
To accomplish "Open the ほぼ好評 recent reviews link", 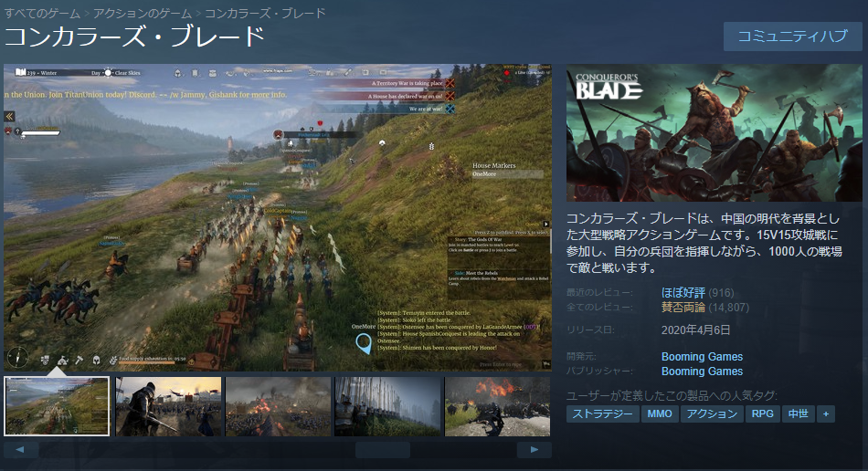I will point(683,292).
